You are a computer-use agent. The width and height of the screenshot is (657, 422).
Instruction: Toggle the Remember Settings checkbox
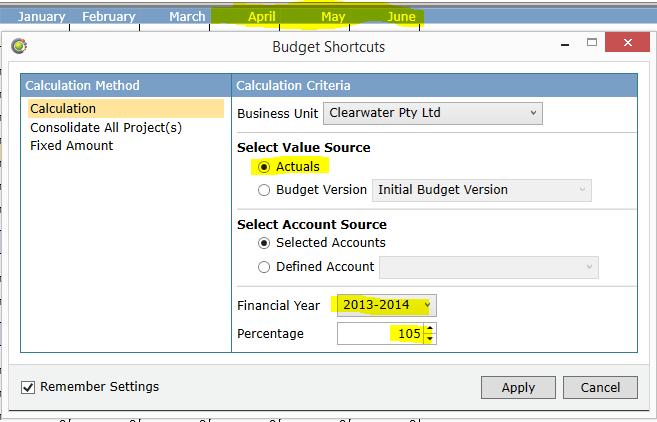pyautogui.click(x=28, y=387)
